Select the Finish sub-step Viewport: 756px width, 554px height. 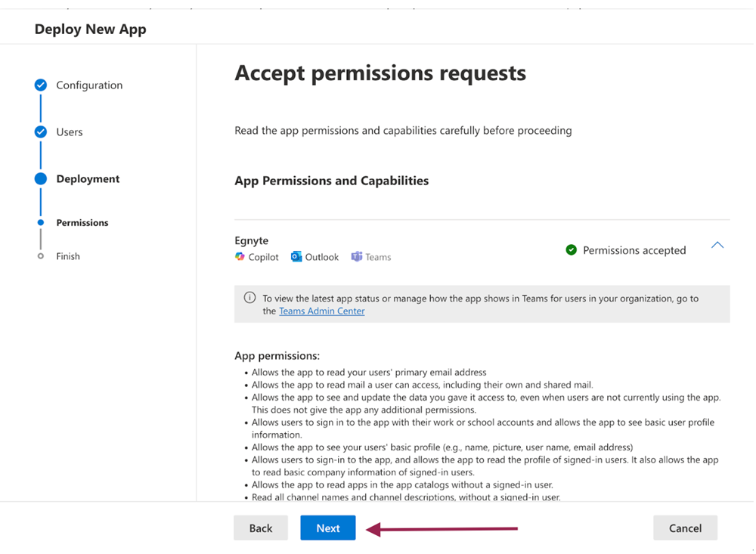[68, 256]
